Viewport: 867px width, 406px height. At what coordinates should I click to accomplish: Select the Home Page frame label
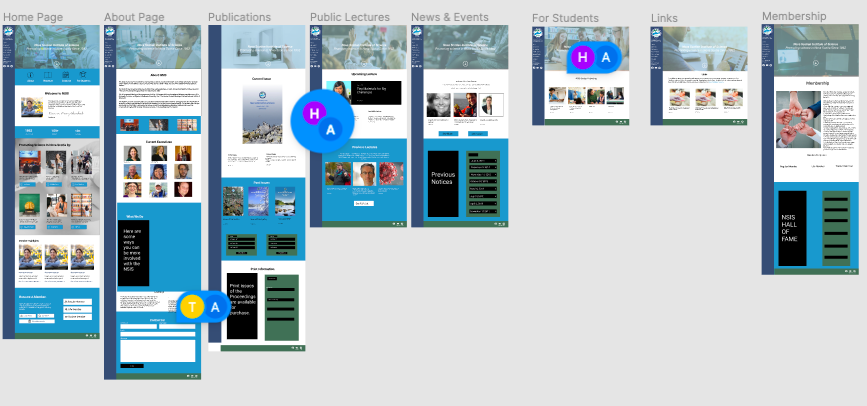coord(34,17)
